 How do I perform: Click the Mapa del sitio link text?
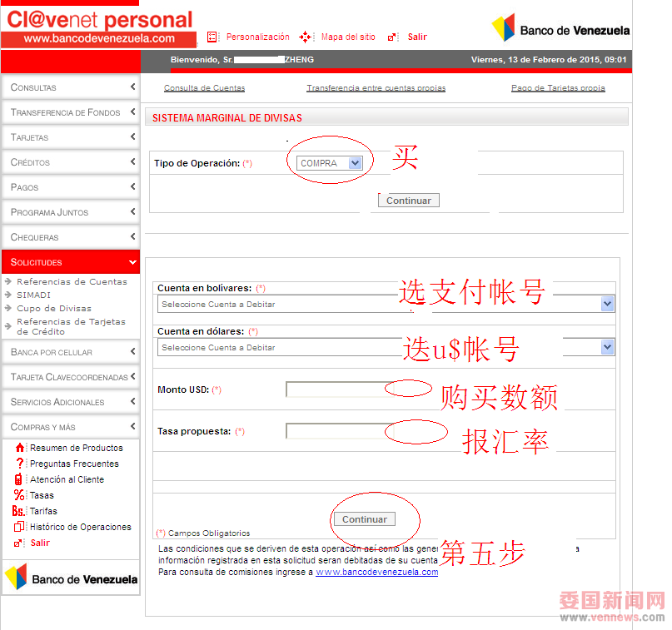[348, 37]
